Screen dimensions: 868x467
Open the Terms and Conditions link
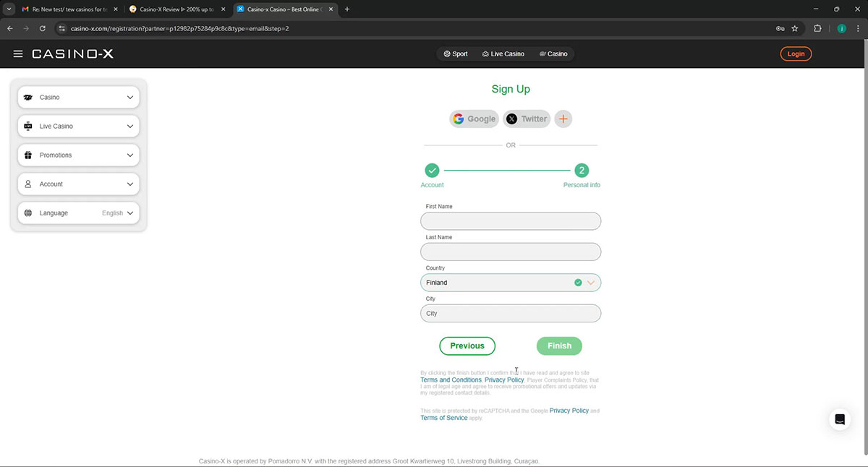point(451,380)
